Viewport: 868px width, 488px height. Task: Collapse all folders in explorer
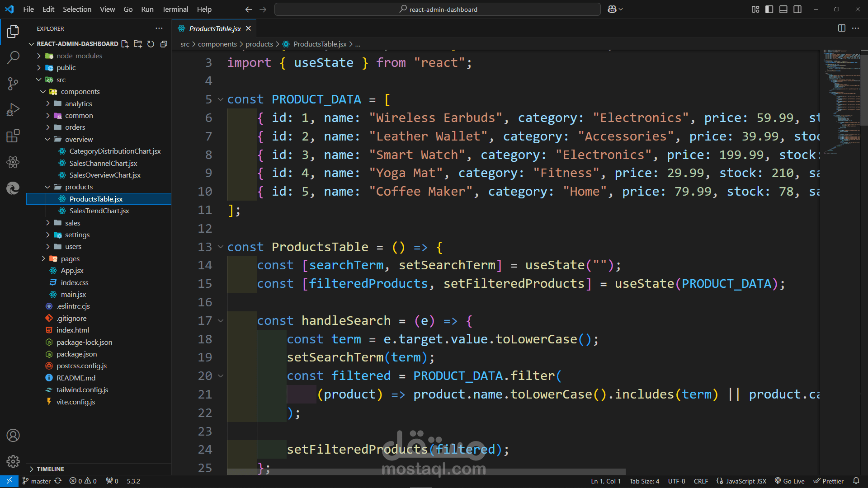[x=164, y=44]
